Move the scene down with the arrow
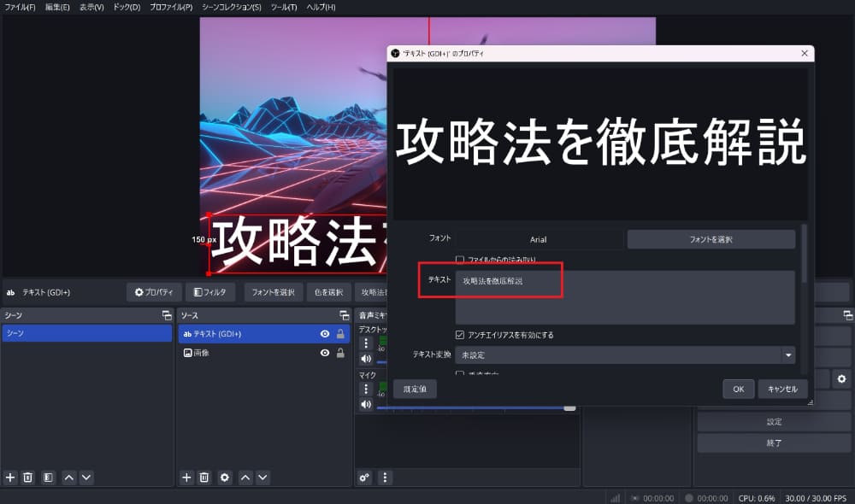Image resolution: width=855 pixels, height=504 pixels. pyautogui.click(x=86, y=478)
